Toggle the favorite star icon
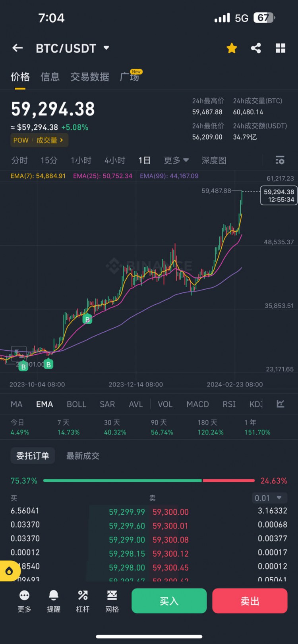298x644 pixels. click(x=232, y=48)
